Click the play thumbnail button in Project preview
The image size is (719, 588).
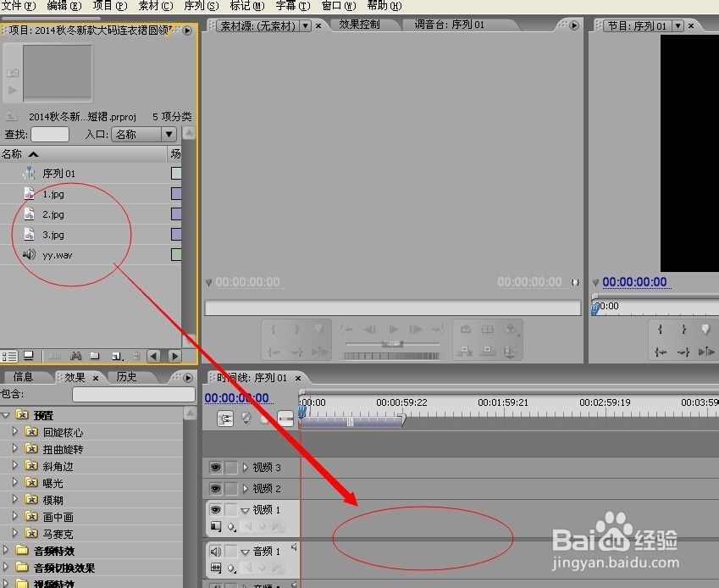[x=13, y=90]
